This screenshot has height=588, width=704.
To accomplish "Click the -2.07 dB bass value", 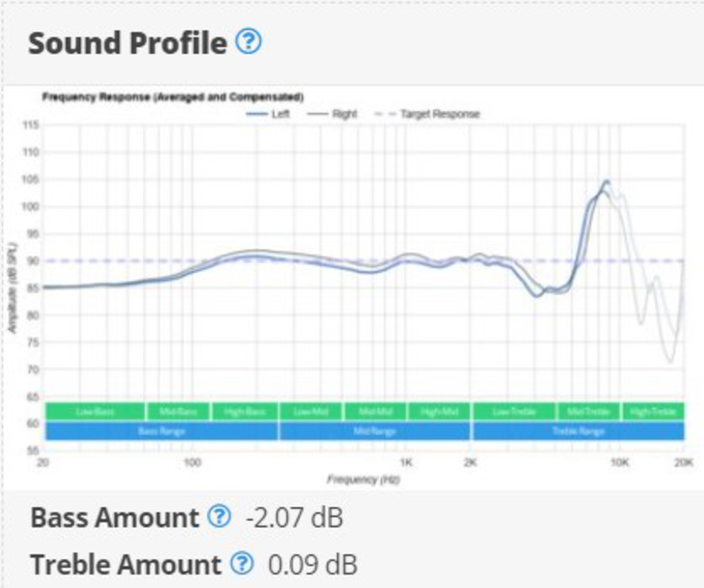I will pos(294,518).
